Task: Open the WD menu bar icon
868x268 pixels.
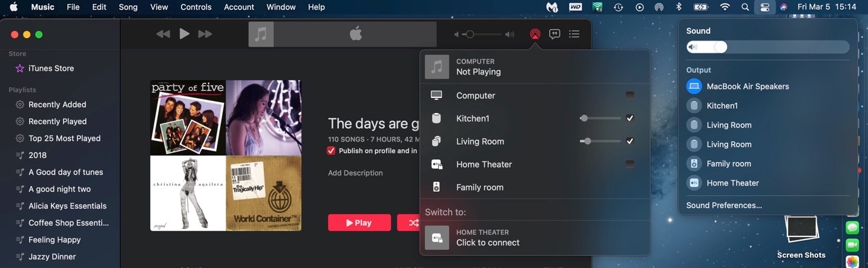Action: coord(575,7)
